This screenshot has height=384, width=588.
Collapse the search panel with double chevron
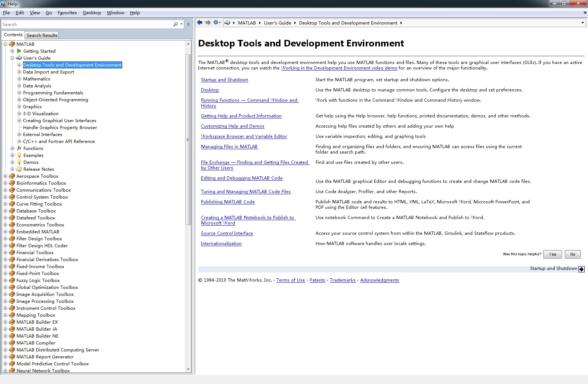[188, 24]
